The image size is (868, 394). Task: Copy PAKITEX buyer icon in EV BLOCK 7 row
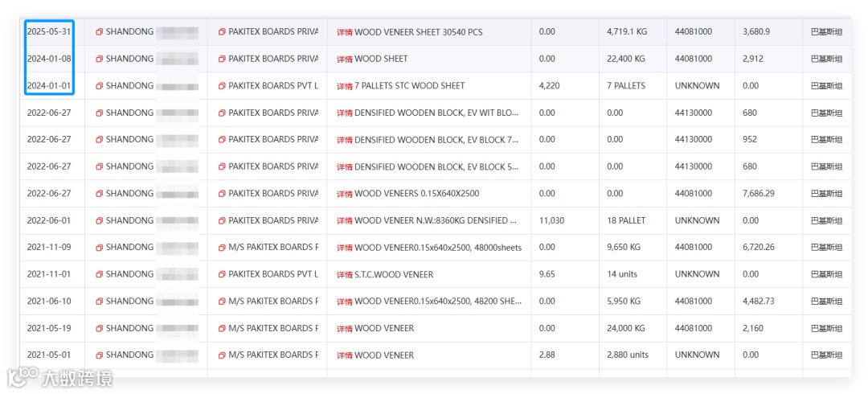pyautogui.click(x=222, y=140)
